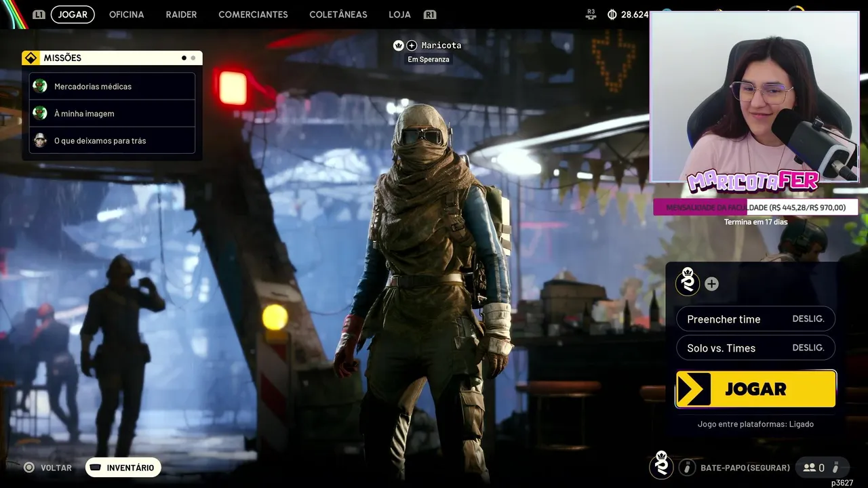Switch to the Oficina tab

click(x=127, y=14)
